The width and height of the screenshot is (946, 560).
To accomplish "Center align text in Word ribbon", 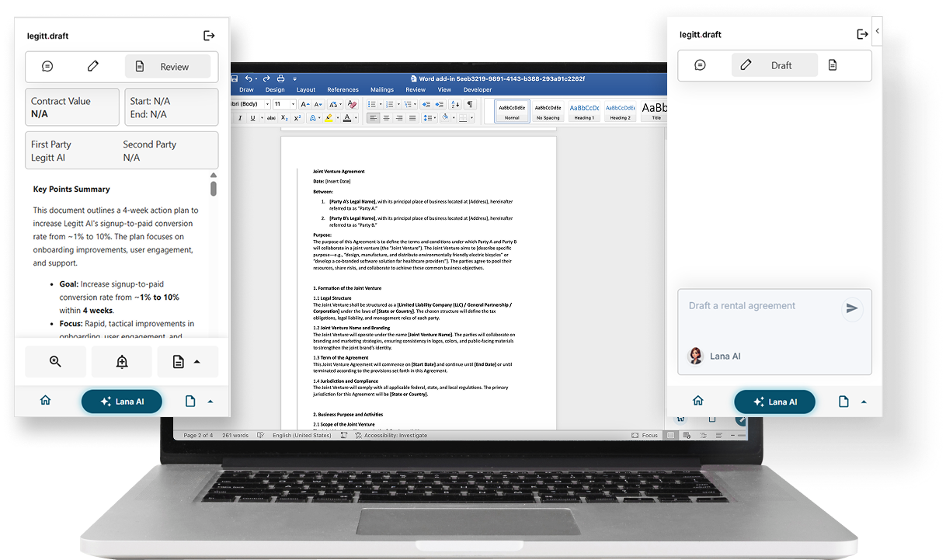I will click(387, 118).
